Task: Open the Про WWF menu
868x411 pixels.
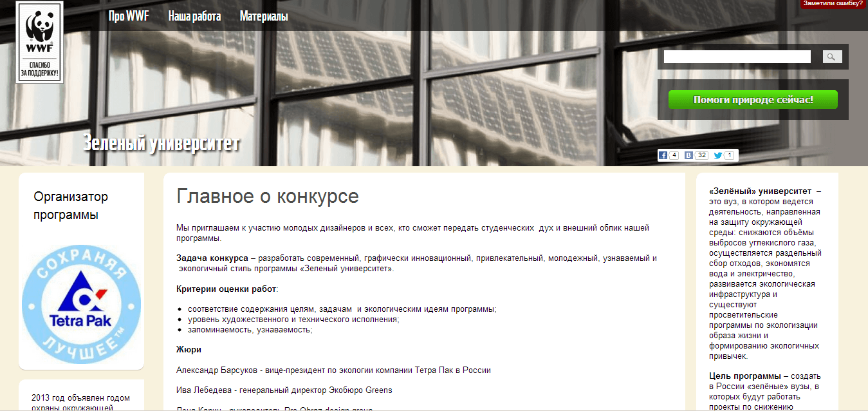Action: (129, 17)
